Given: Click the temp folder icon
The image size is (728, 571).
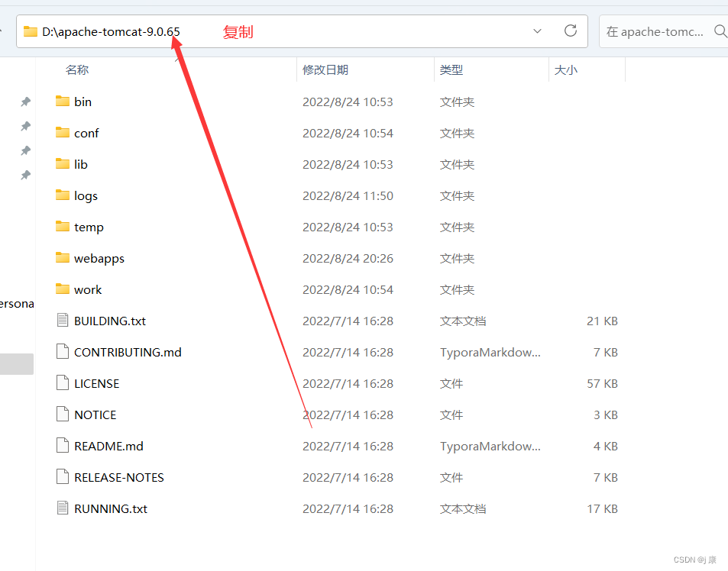Looking at the screenshot, I should tap(62, 227).
